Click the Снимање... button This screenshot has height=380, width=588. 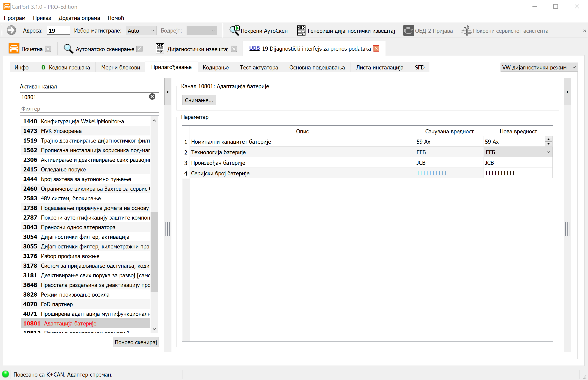click(199, 100)
